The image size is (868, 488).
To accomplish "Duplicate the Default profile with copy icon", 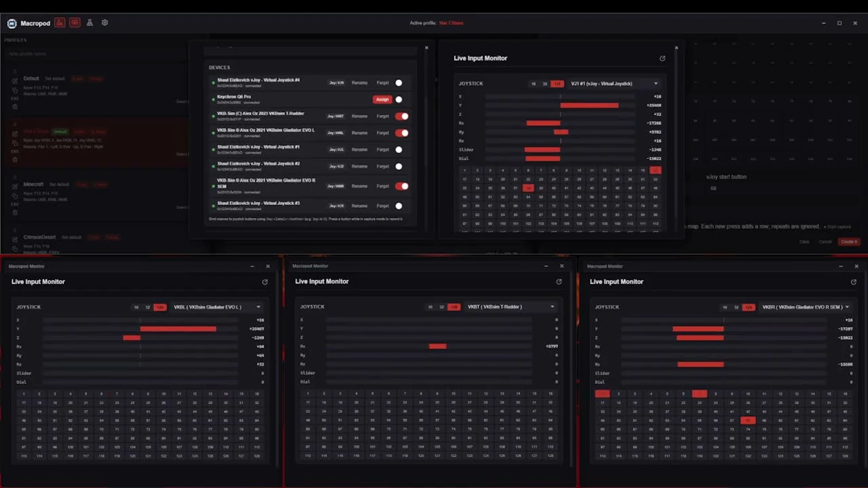I will tap(15, 90).
